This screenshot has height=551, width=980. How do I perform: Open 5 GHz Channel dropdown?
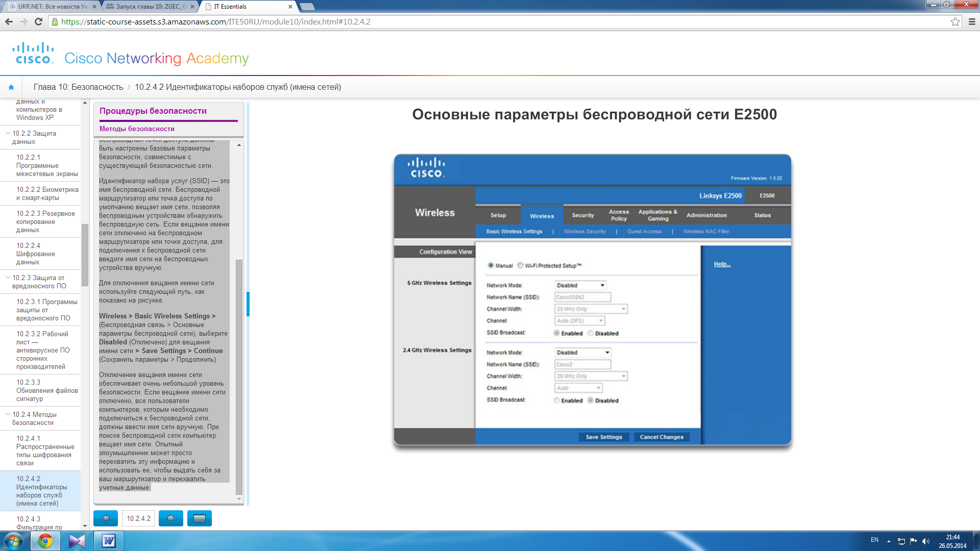pyautogui.click(x=580, y=320)
